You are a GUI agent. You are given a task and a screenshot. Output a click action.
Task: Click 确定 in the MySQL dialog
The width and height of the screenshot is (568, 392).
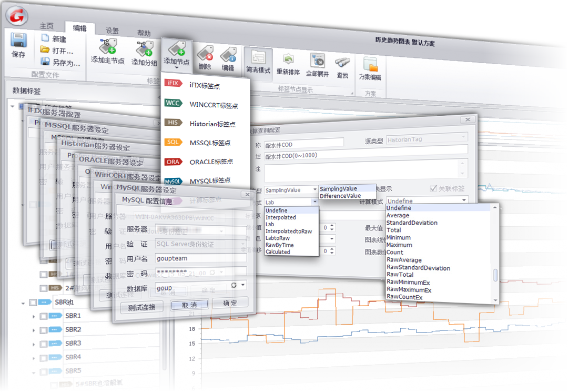pos(230,303)
